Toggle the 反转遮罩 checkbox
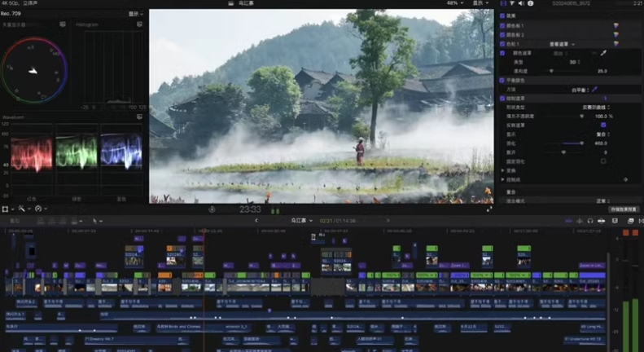The height and width of the screenshot is (352, 644). tap(603, 125)
